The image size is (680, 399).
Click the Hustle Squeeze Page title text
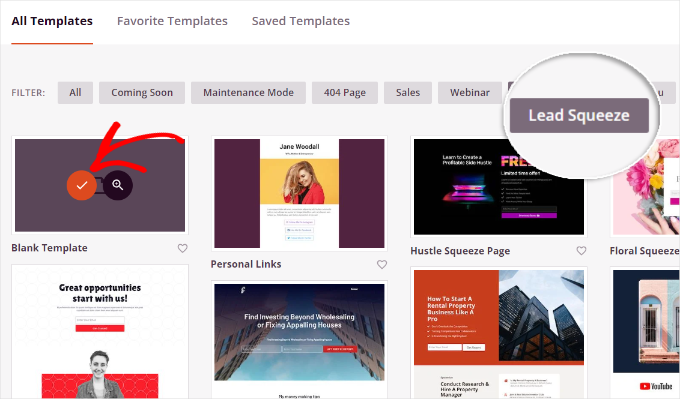click(460, 251)
